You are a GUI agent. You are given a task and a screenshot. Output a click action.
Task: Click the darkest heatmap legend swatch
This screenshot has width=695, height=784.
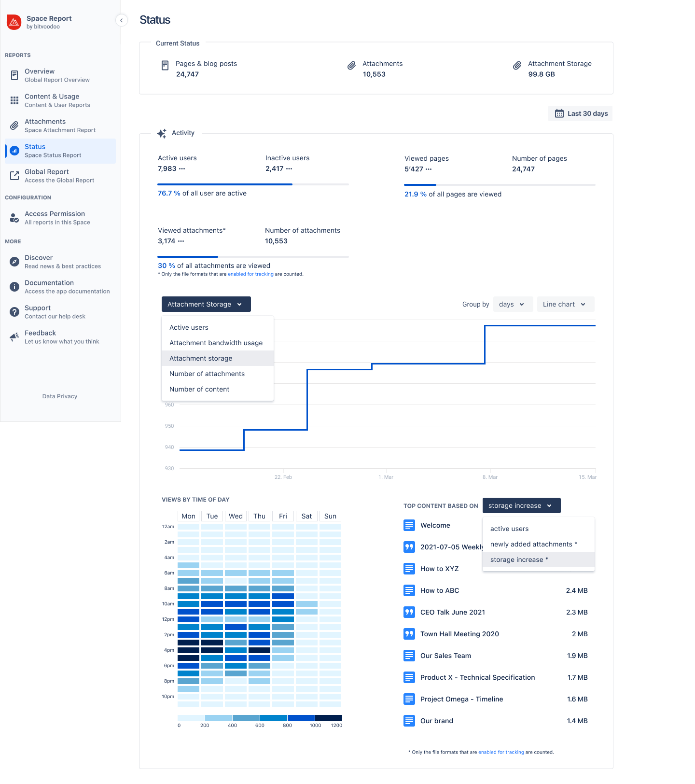pyautogui.click(x=329, y=718)
